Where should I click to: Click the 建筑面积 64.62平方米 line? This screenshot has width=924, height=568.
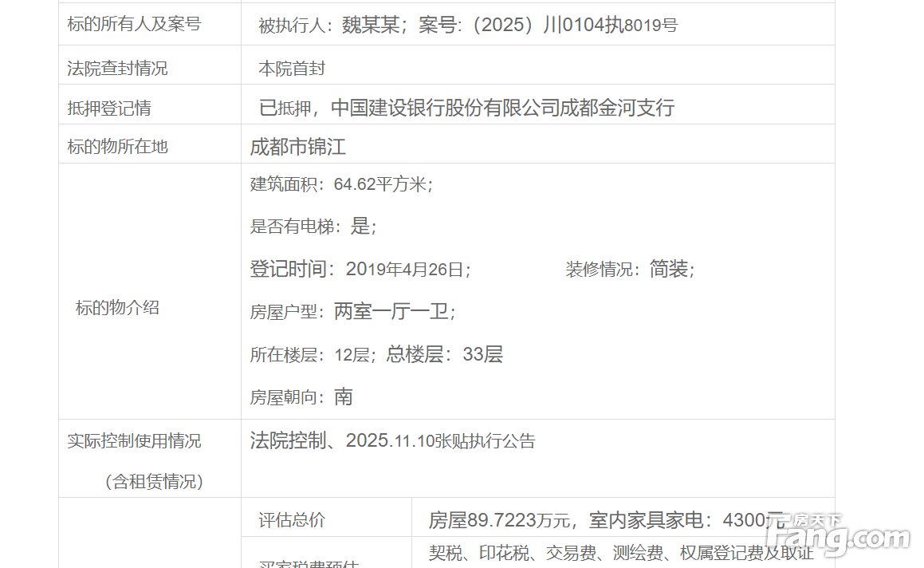(341, 184)
